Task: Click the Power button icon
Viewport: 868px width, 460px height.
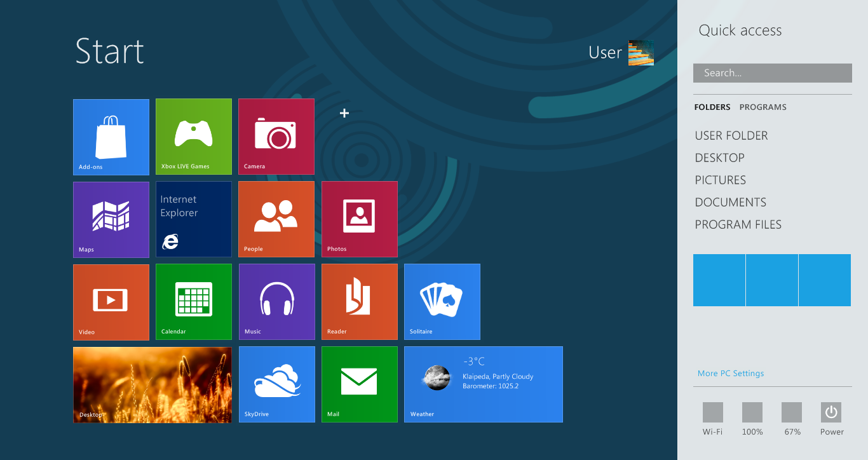Action: coord(831,412)
